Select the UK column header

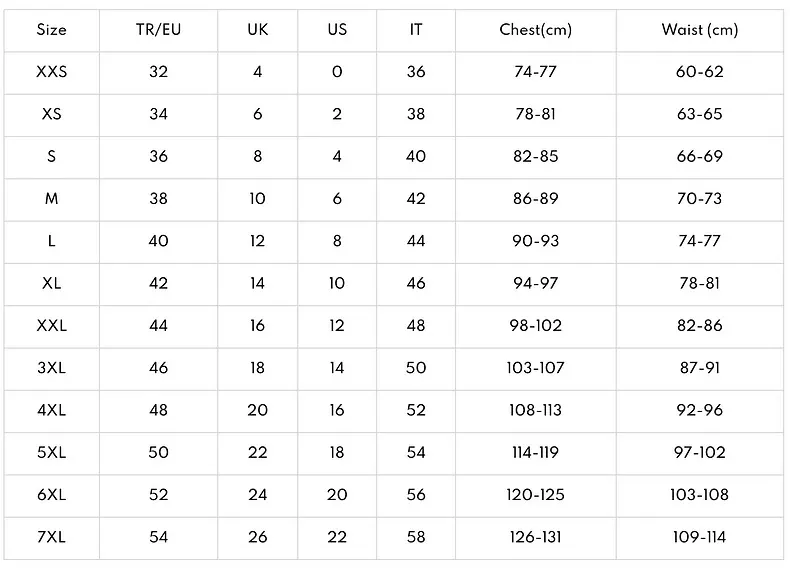click(x=257, y=30)
